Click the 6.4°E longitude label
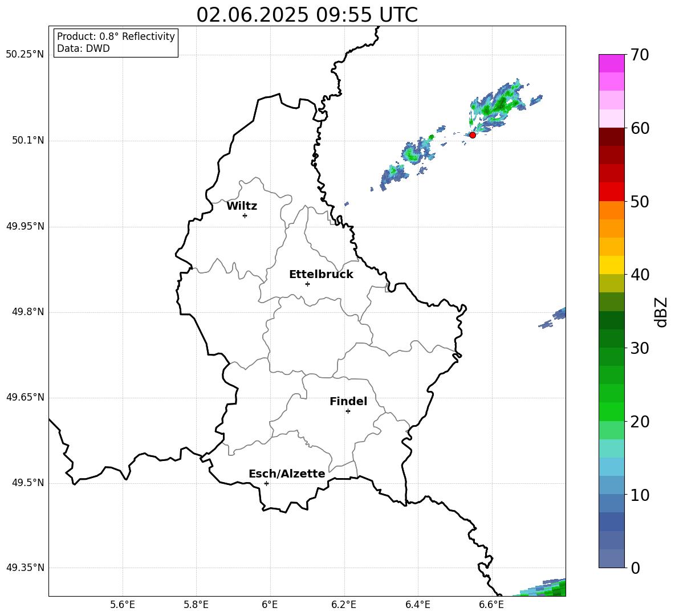 tap(417, 605)
